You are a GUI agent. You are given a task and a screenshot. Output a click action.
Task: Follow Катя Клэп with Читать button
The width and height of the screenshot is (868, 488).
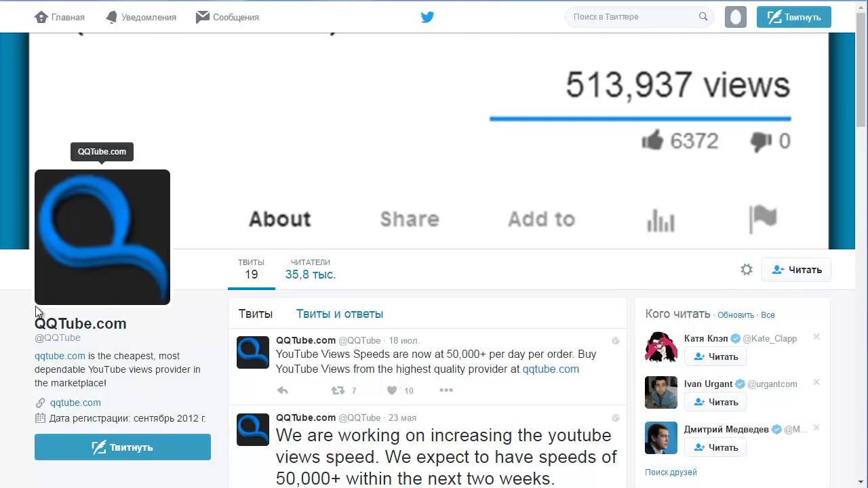click(x=715, y=357)
